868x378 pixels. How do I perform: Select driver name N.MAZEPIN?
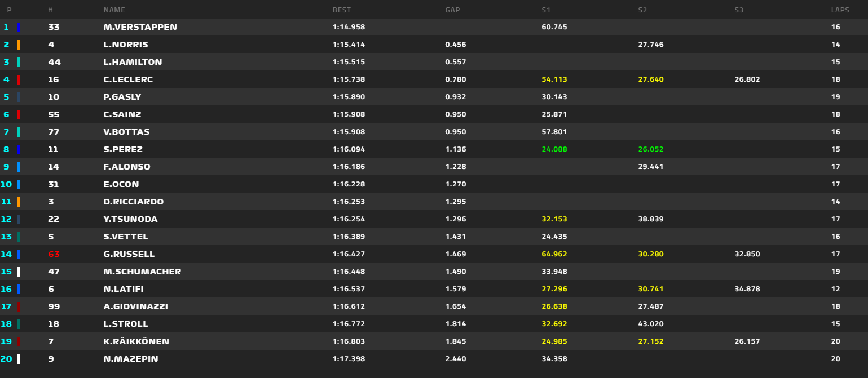click(x=130, y=359)
